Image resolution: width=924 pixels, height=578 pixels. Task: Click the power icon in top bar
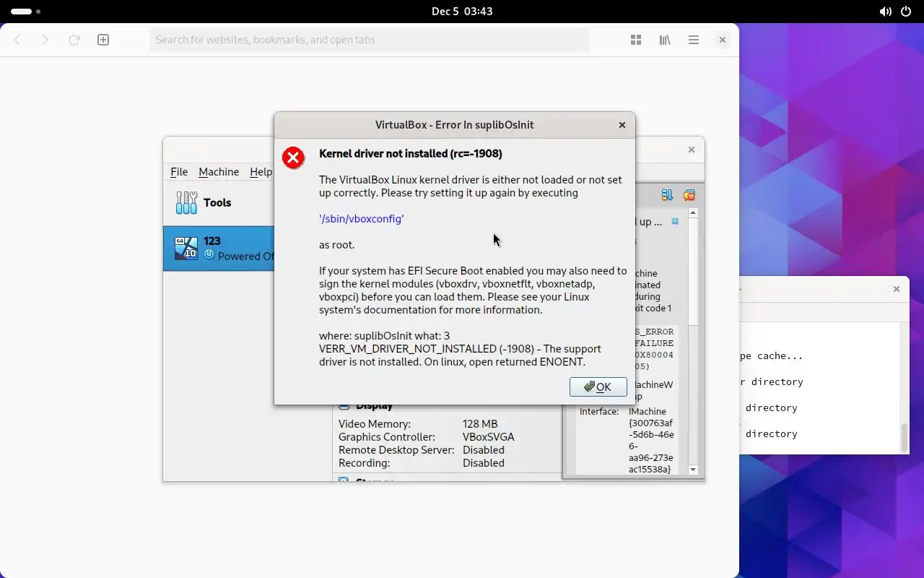(x=906, y=12)
